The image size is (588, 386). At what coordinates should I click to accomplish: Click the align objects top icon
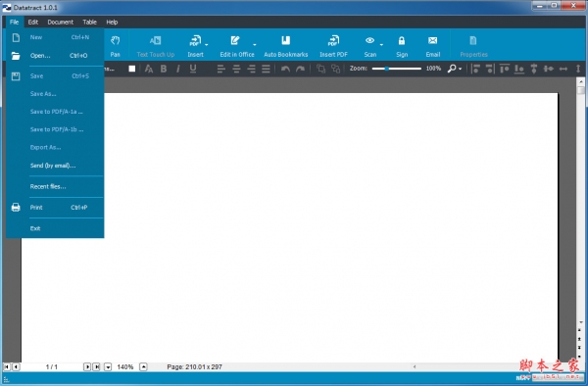click(x=505, y=69)
